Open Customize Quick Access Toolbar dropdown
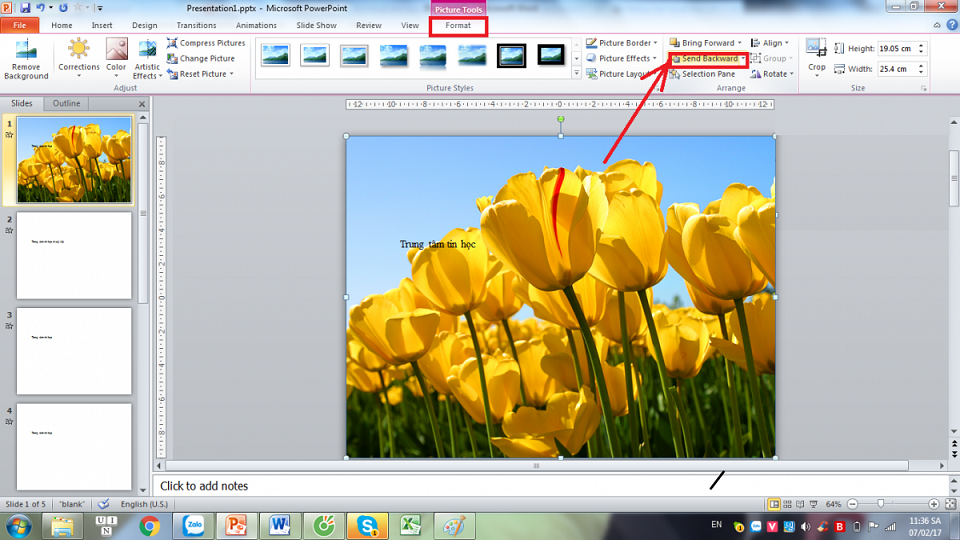 coord(100,9)
